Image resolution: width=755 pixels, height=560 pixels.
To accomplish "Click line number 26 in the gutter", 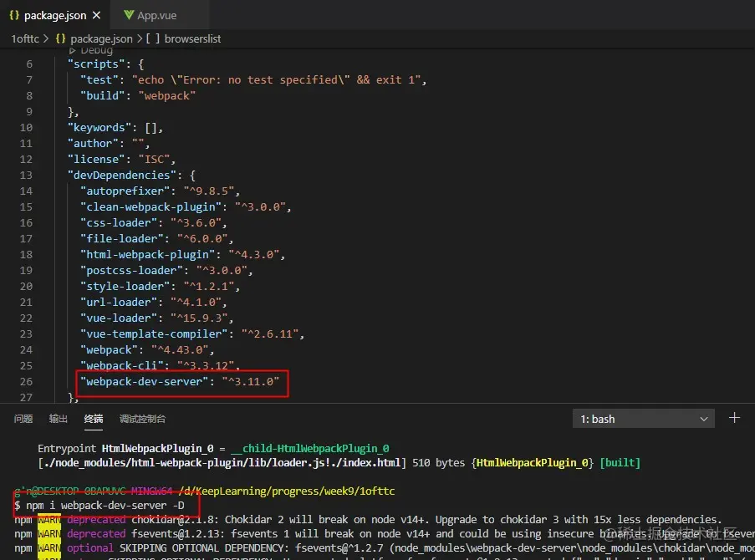I will pyautogui.click(x=26, y=382).
